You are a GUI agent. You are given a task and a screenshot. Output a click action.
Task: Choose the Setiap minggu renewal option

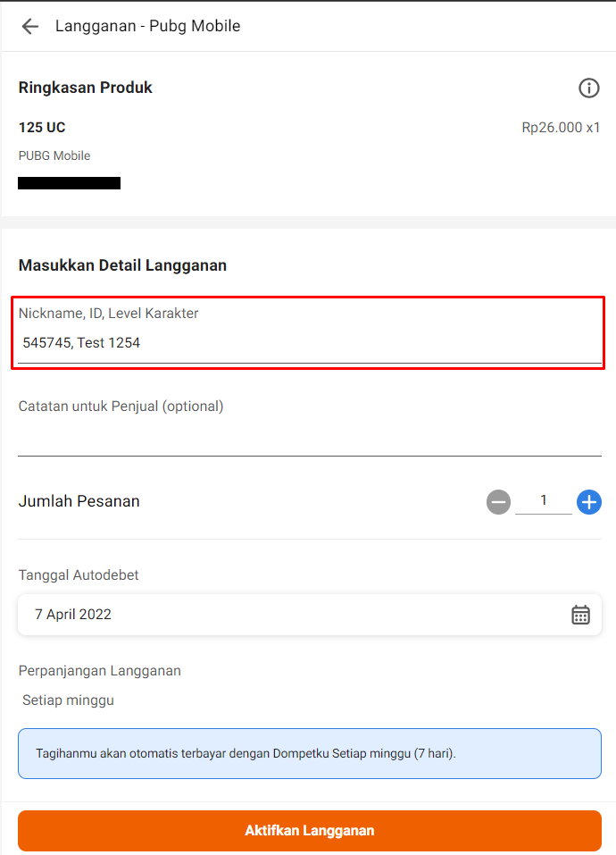(x=69, y=700)
